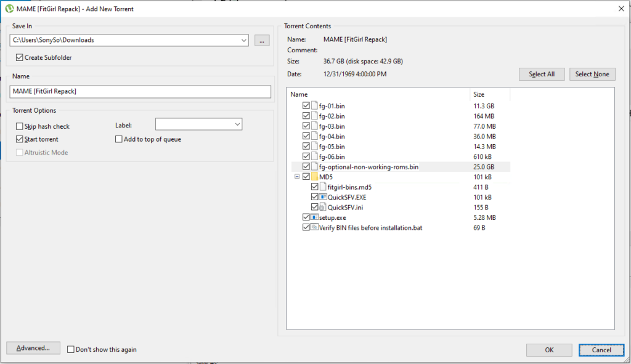This screenshot has width=631, height=364.
Task: Uncheck Start torrent option
Action: (x=19, y=139)
